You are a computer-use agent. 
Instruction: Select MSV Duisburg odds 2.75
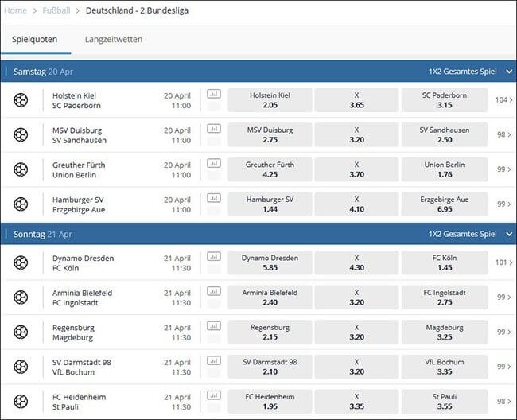click(x=270, y=134)
